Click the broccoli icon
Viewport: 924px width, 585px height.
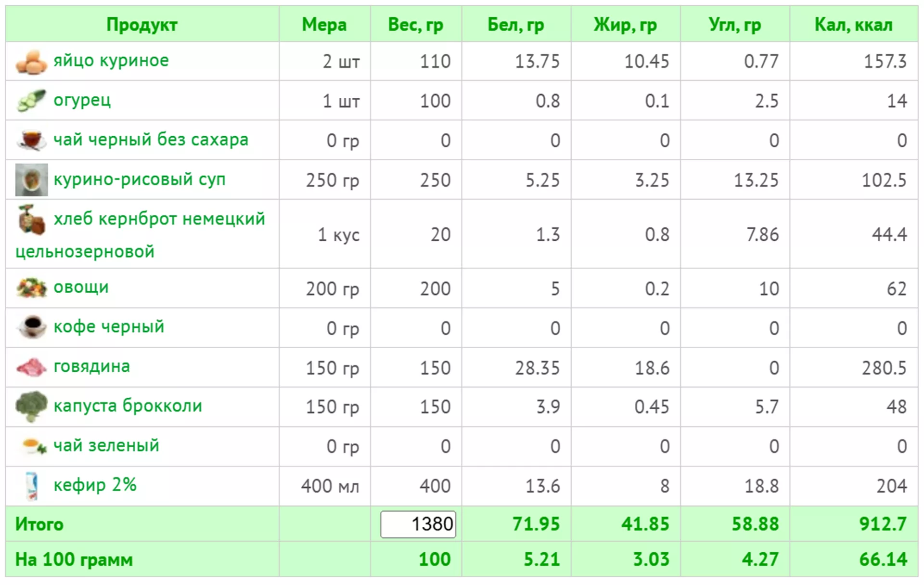click(31, 406)
